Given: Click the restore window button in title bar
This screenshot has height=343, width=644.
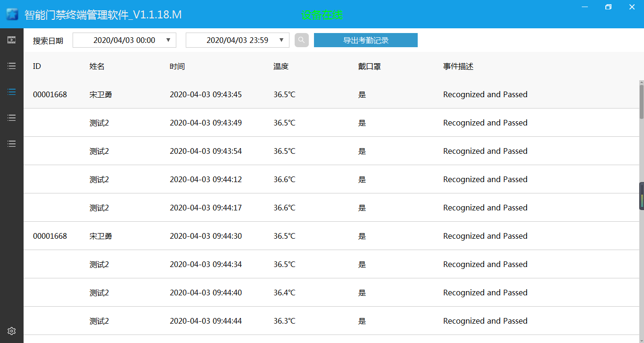Looking at the screenshot, I should point(608,7).
